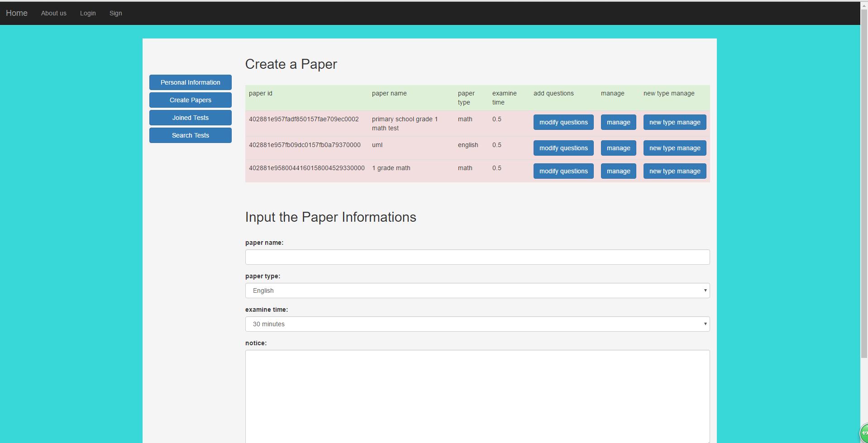
Task: Click 'Input the Paper Informations' heading
Action: point(331,217)
